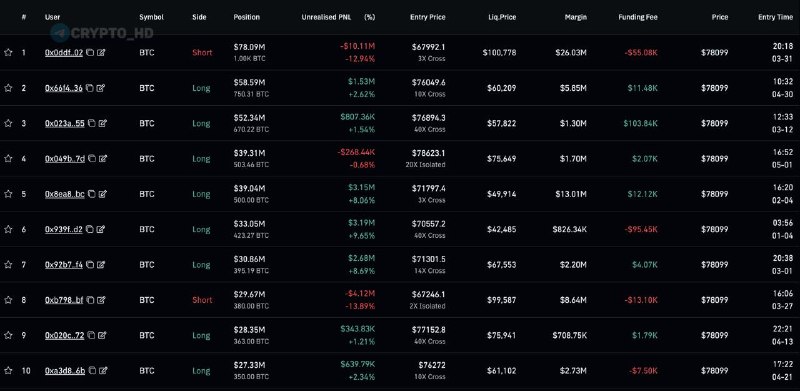Star the row for user 0x92b7..f4

point(8,264)
